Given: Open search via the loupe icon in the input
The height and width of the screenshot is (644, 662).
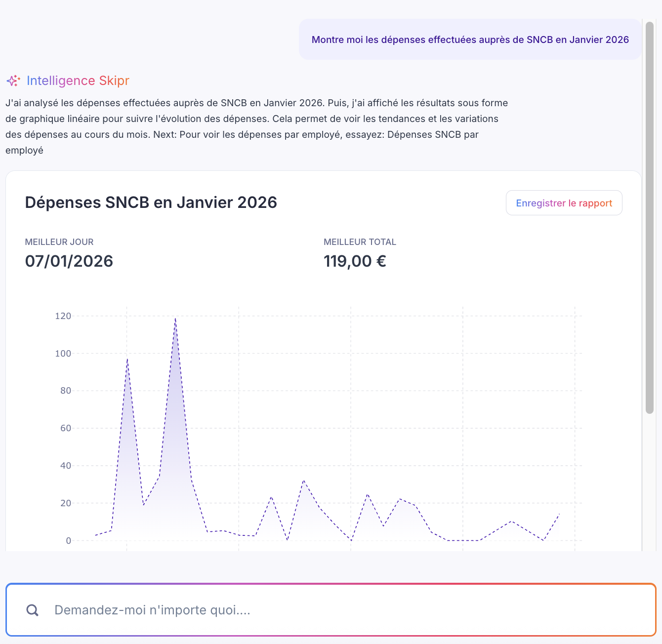Looking at the screenshot, I should [33, 610].
